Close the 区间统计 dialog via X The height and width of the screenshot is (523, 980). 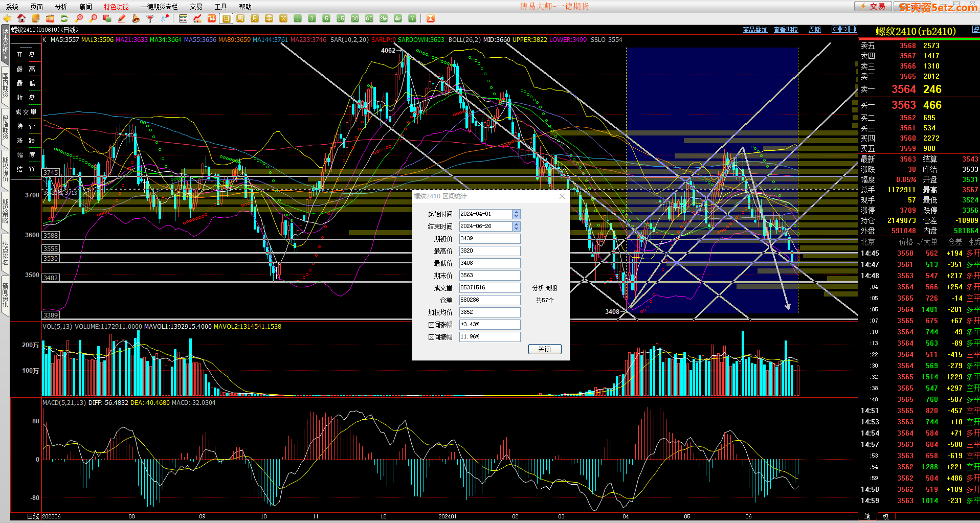562,196
